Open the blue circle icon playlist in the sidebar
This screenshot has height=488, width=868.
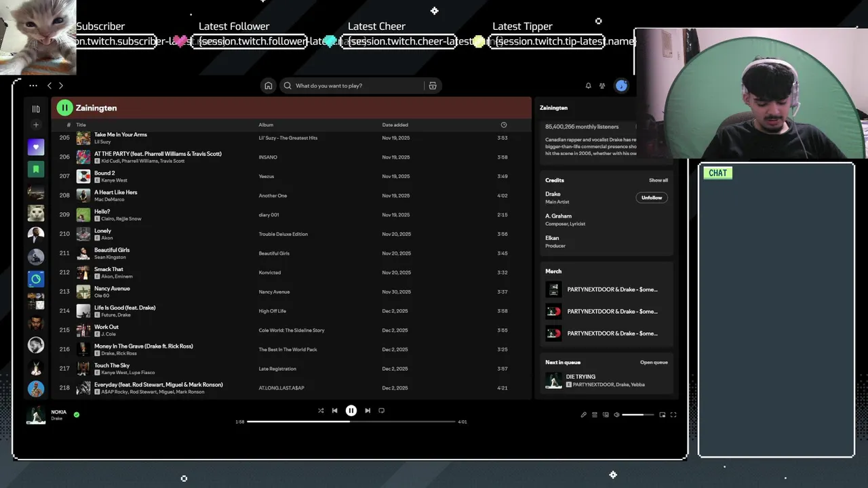point(36,279)
